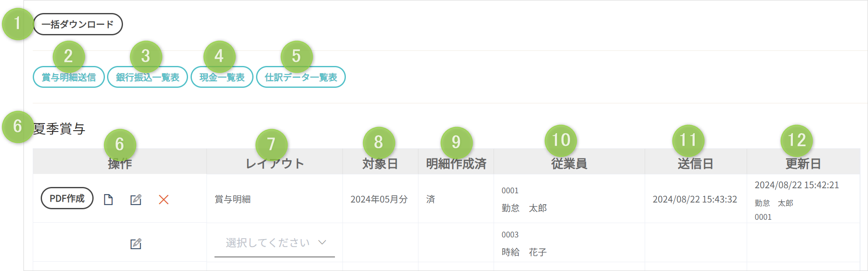The image size is (868, 271).
Task: Click the 操作 column header
Action: (120, 164)
